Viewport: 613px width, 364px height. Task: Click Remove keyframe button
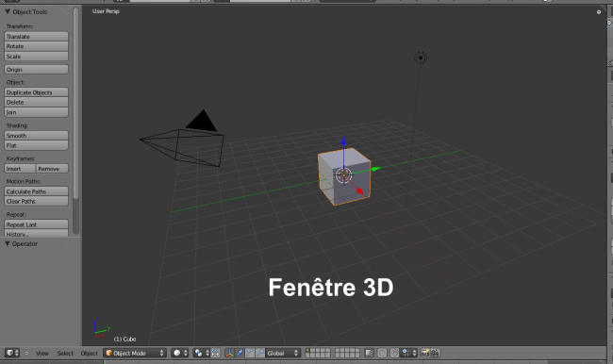point(53,169)
